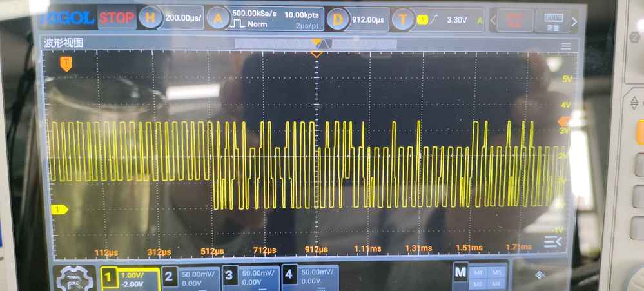The height and width of the screenshot is (291, 644).
Task: Tap the 112µs time axis label
Action: [x=106, y=252]
